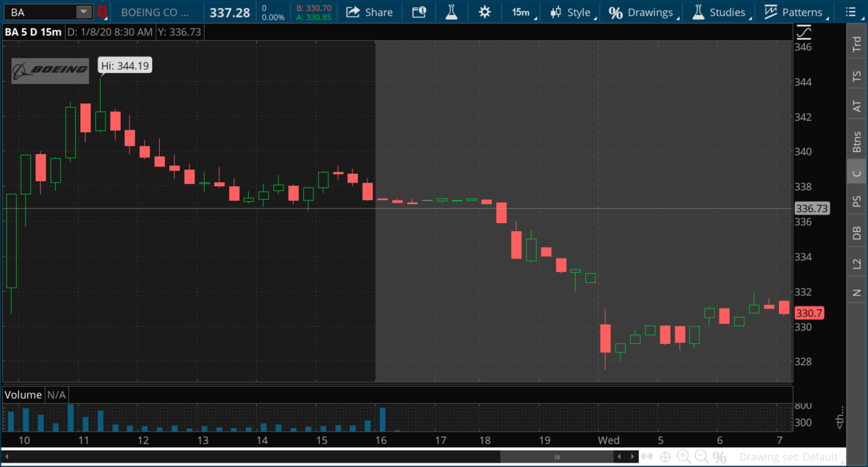Click the Share button
Image resolution: width=868 pixels, height=467 pixels.
click(x=370, y=12)
